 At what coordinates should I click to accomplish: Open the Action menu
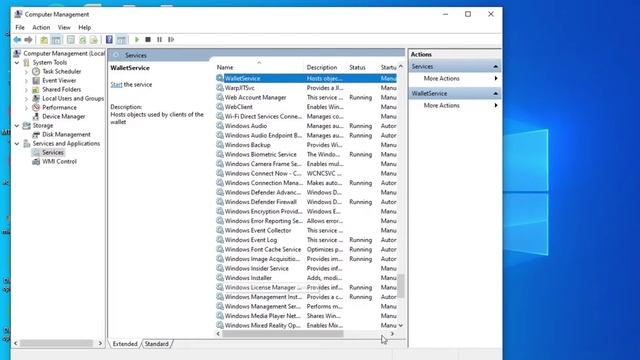[41, 27]
